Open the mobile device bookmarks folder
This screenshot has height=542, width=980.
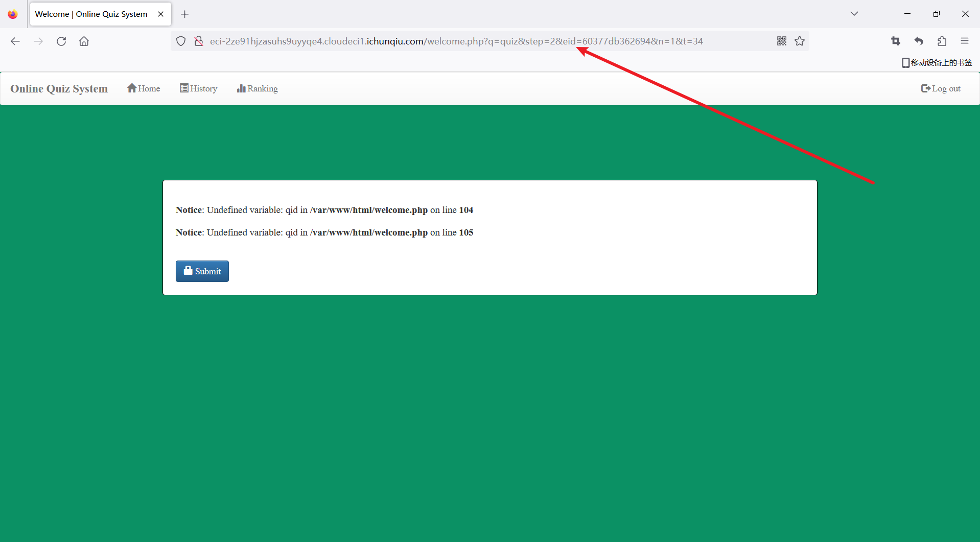[x=937, y=63]
